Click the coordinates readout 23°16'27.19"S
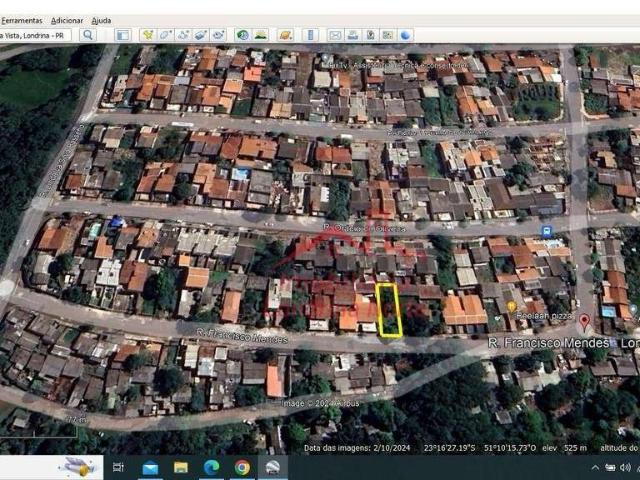 pos(449,448)
